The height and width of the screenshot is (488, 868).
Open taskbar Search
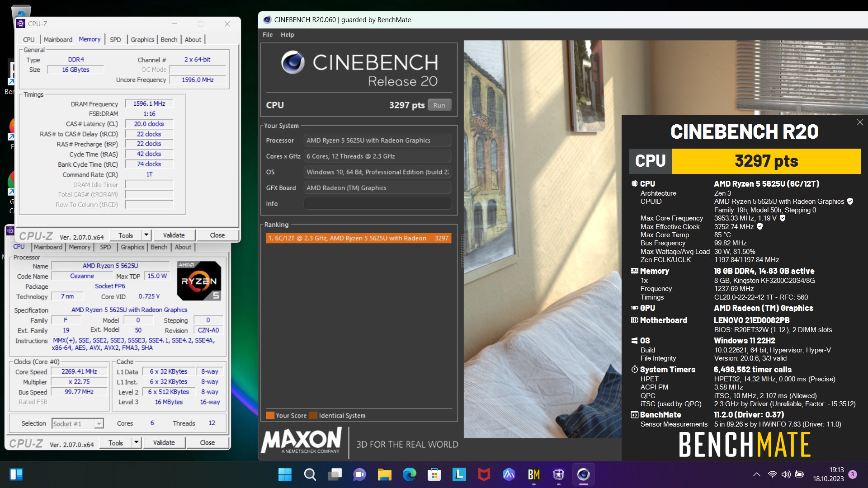310,474
